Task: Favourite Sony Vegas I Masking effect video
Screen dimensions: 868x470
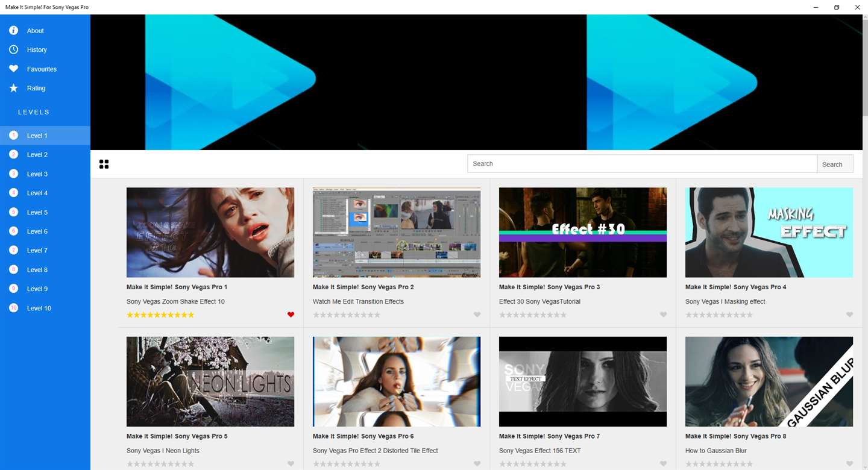Action: (849, 315)
